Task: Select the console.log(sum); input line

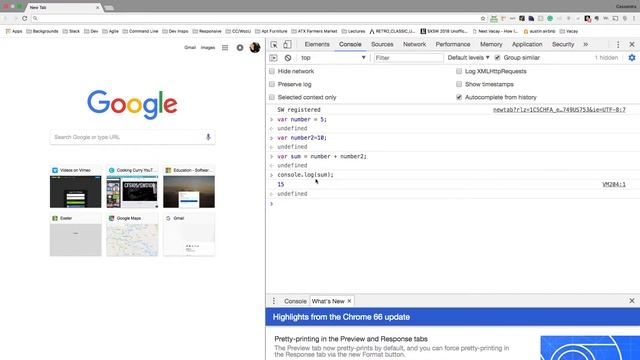Action: [305, 175]
